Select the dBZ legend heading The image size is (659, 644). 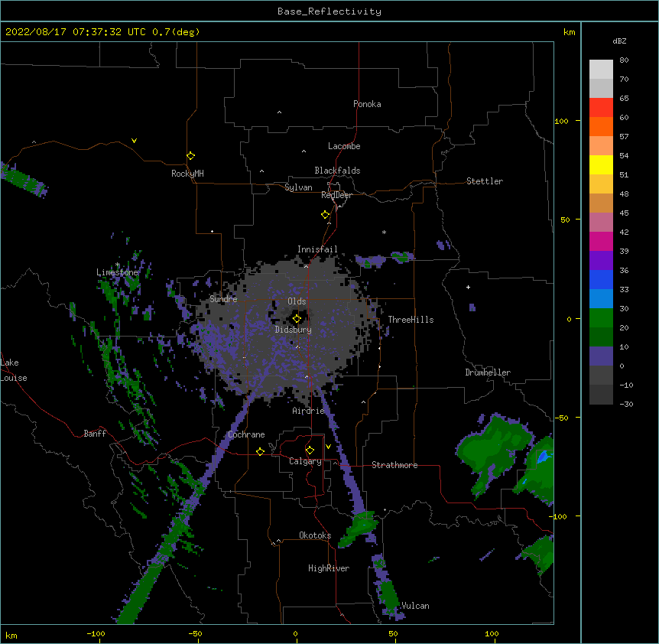[619, 41]
